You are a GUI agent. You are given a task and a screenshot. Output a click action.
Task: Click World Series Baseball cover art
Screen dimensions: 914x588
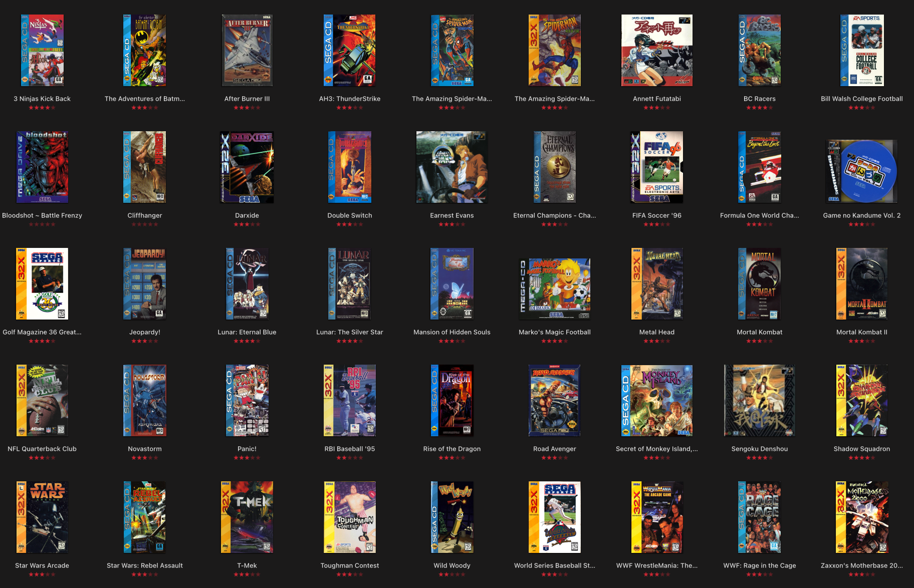pos(555,517)
